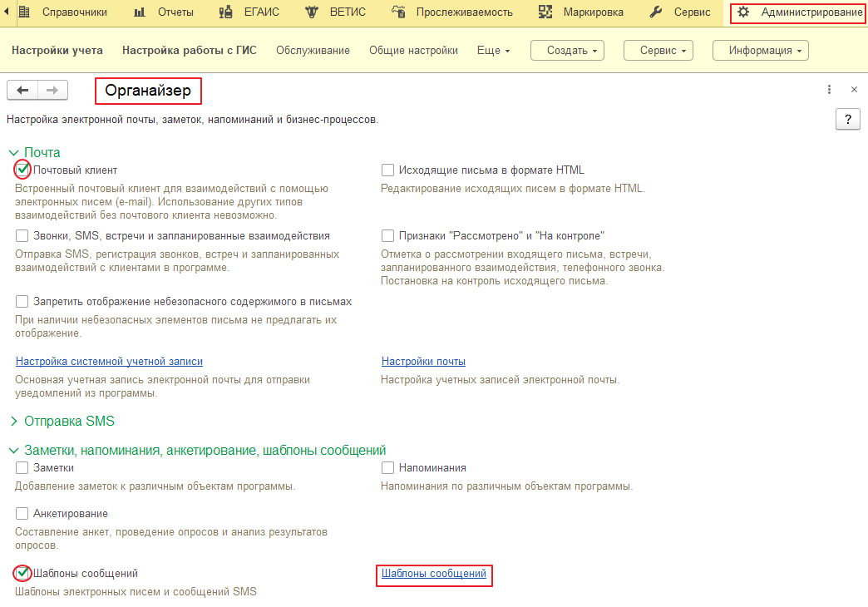The width and height of the screenshot is (868, 607).
Task: Click the question mark help button
Action: pyautogui.click(x=847, y=119)
